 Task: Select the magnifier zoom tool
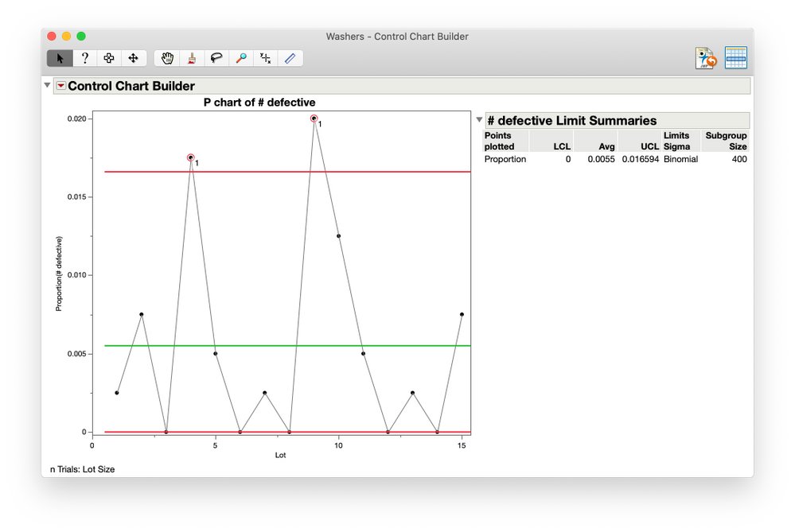(x=241, y=58)
